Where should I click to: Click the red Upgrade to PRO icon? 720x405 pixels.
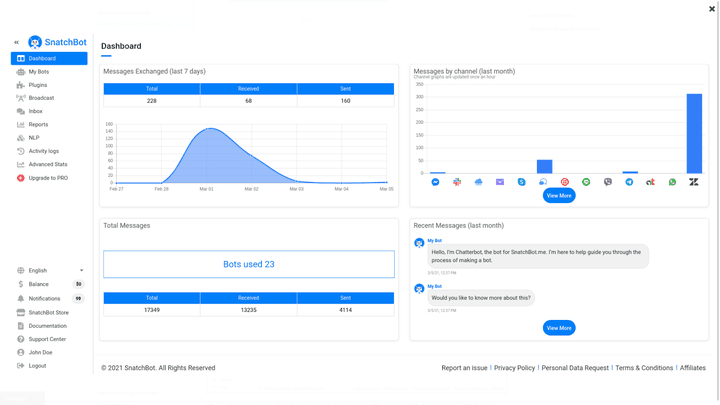[x=21, y=178]
